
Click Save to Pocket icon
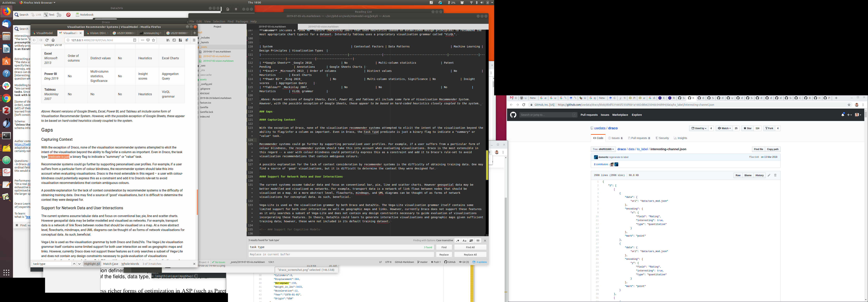click(x=148, y=40)
